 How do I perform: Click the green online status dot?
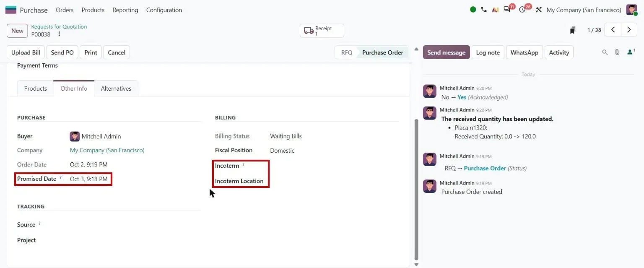[x=473, y=10]
